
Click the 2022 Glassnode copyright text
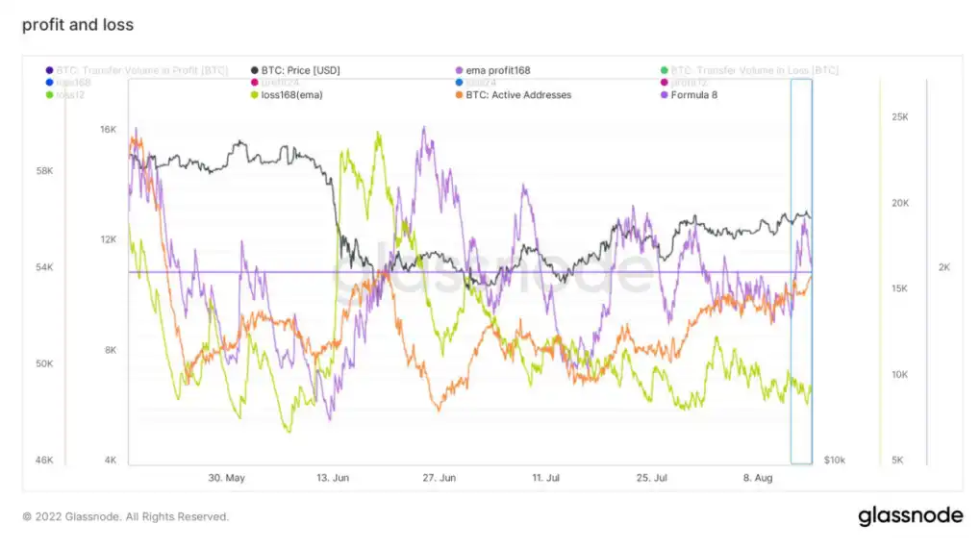[126, 516]
